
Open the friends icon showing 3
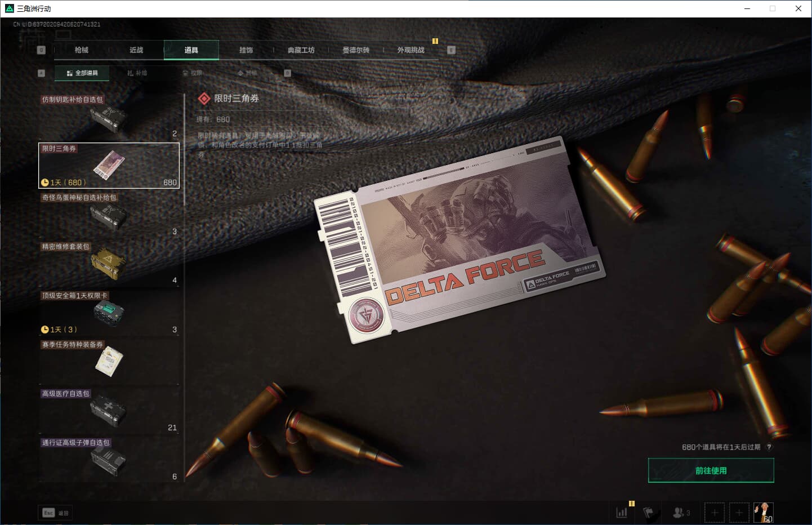pyautogui.click(x=681, y=513)
